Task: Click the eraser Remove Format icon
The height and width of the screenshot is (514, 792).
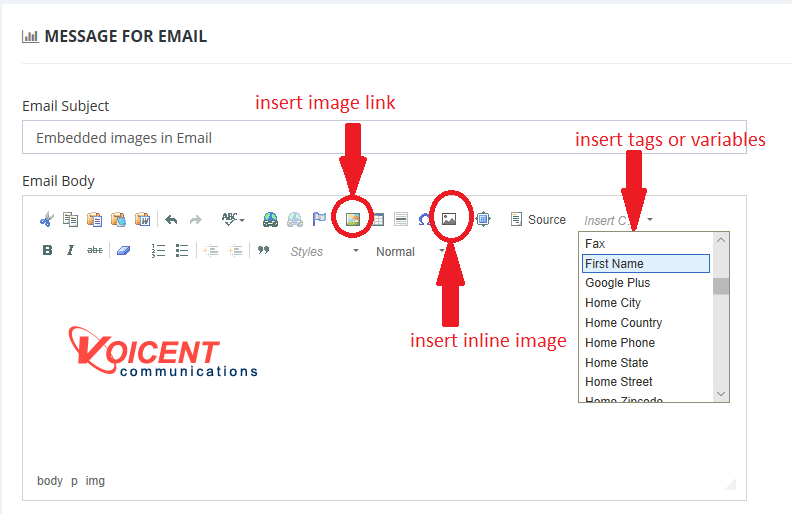Action: click(123, 251)
